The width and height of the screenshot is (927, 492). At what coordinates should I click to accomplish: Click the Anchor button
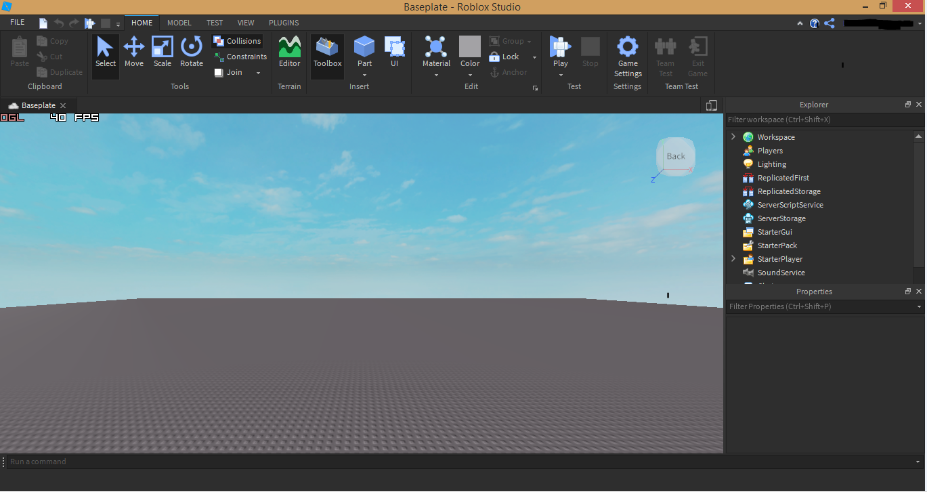point(508,72)
